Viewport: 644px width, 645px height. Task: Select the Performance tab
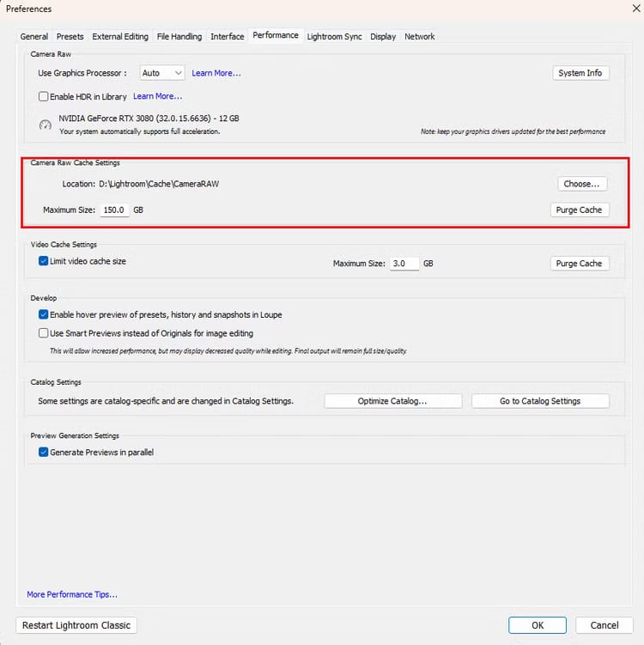pos(276,35)
